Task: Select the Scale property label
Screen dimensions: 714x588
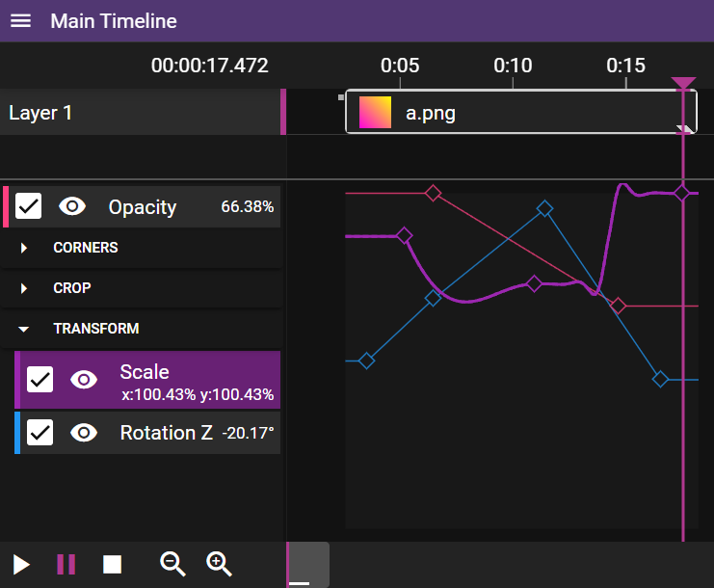Action: tap(145, 372)
